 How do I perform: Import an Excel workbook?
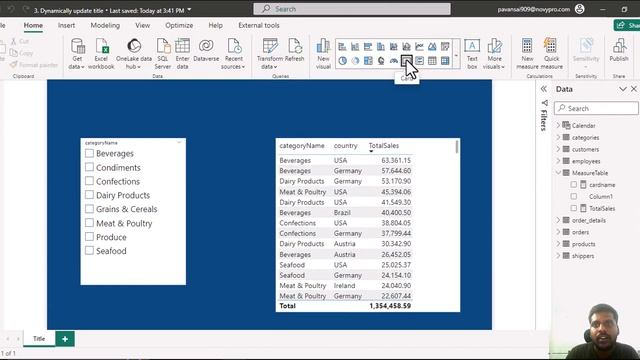[101, 53]
